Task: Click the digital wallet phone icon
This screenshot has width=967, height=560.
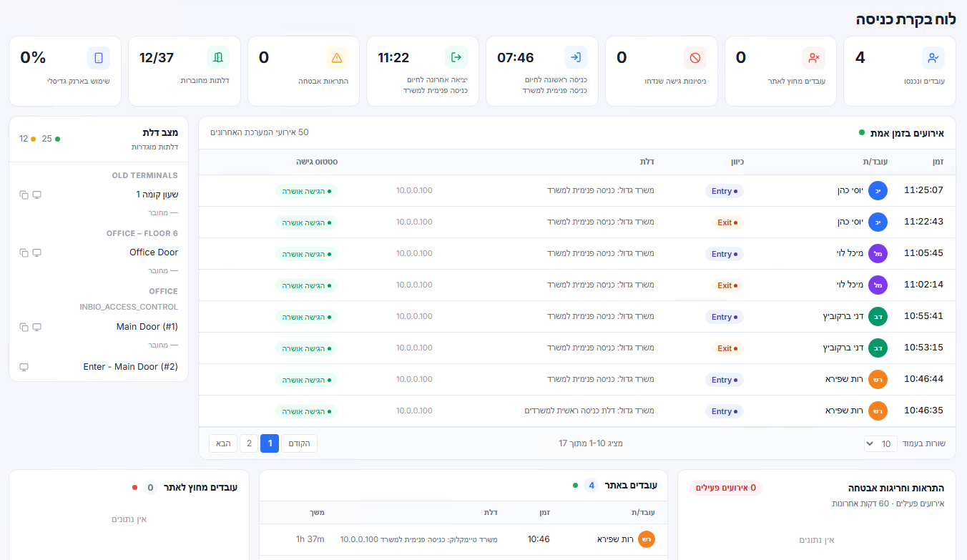Action: (x=99, y=58)
